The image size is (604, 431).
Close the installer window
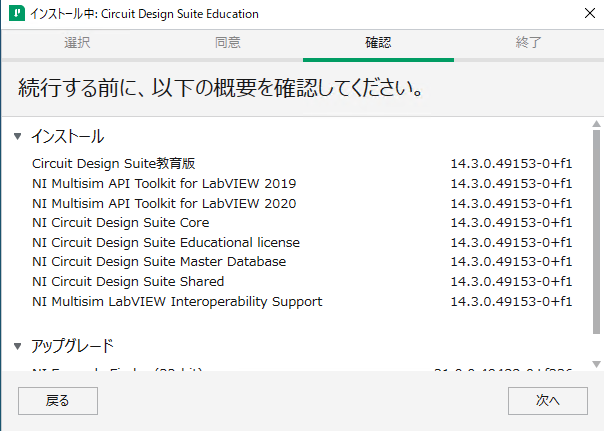pos(590,13)
